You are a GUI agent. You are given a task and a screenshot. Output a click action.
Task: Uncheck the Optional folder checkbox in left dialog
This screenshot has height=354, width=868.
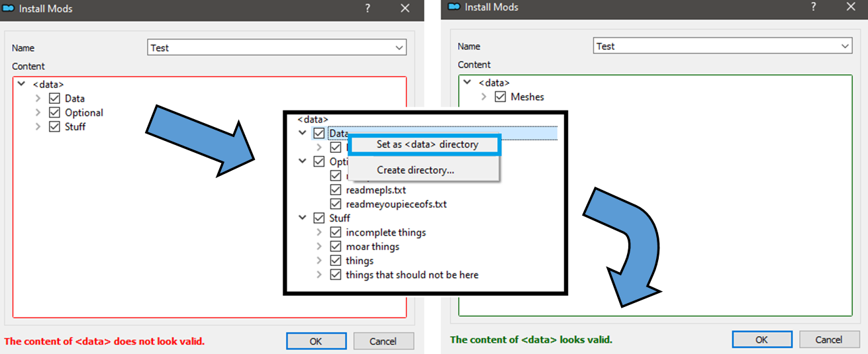click(55, 112)
